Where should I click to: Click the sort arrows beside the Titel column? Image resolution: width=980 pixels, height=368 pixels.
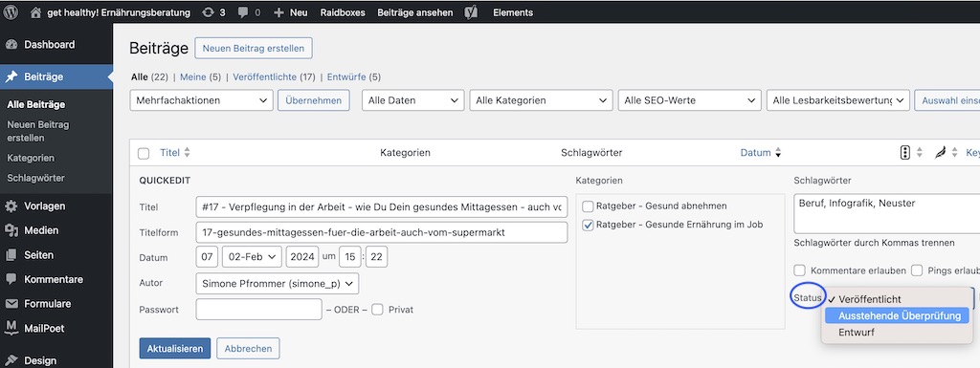187,152
